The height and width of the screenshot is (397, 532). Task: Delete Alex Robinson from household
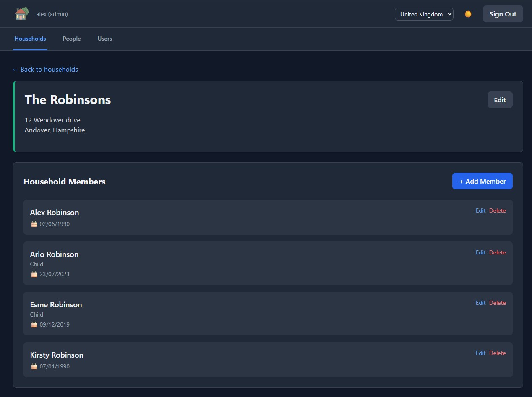pos(498,210)
